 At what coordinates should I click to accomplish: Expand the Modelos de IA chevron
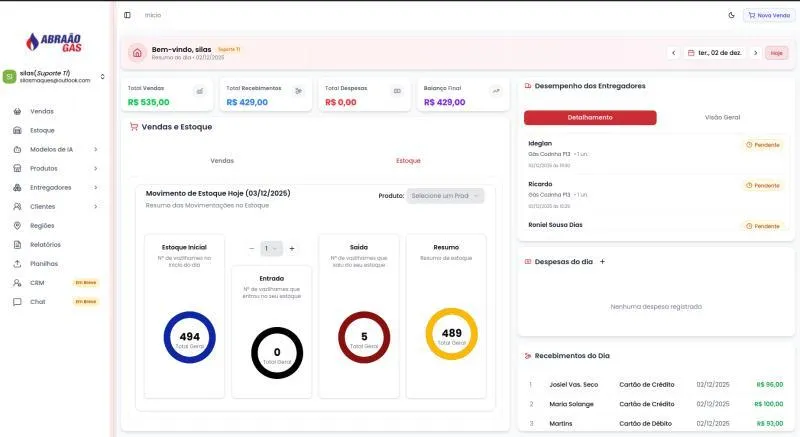pyautogui.click(x=95, y=149)
